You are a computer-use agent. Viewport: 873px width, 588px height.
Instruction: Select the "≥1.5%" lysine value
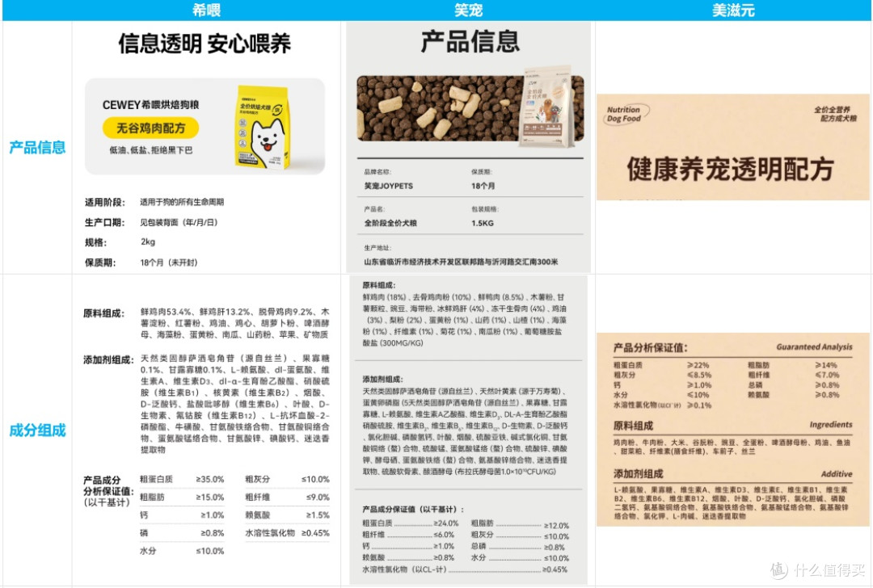[318, 515]
